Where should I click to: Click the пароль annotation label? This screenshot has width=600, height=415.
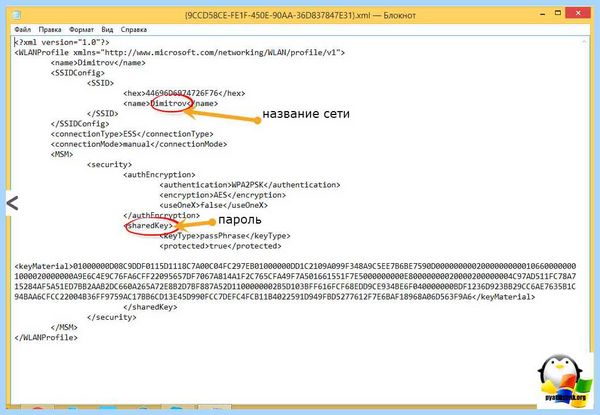(240, 220)
